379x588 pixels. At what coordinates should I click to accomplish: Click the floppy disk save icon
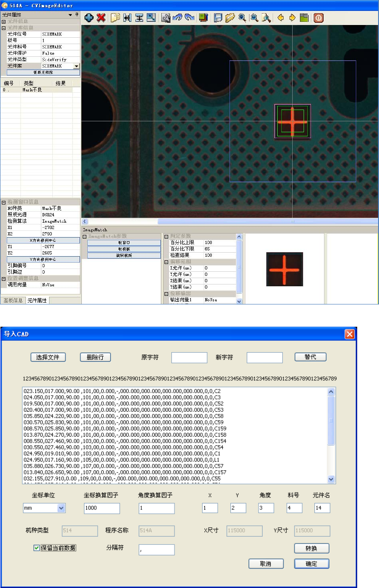(218, 18)
